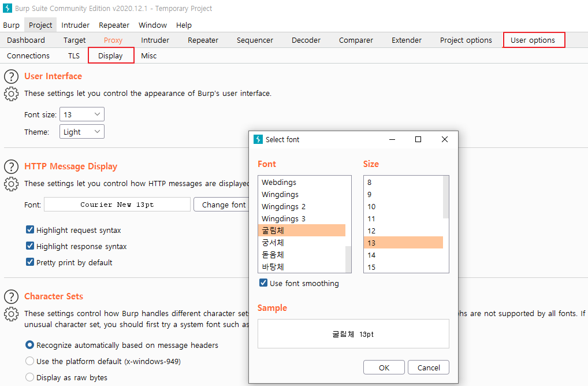588x386 pixels.
Task: Switch to the Comparer tab
Action: pos(356,40)
